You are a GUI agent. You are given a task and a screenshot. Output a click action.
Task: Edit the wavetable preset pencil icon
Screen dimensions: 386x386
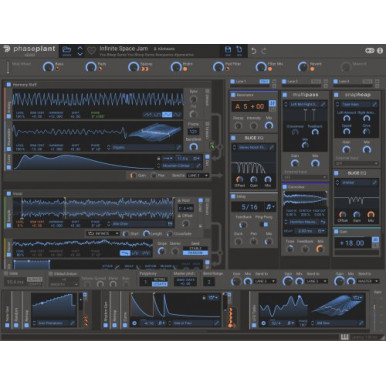tap(179, 147)
